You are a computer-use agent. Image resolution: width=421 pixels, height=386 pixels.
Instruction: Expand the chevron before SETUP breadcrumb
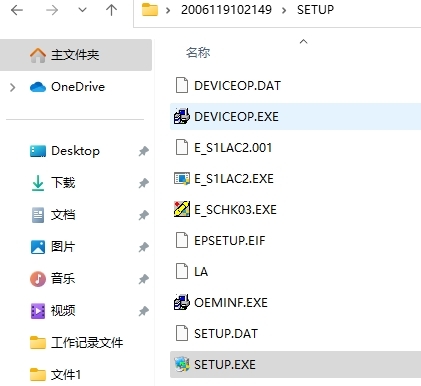click(284, 10)
